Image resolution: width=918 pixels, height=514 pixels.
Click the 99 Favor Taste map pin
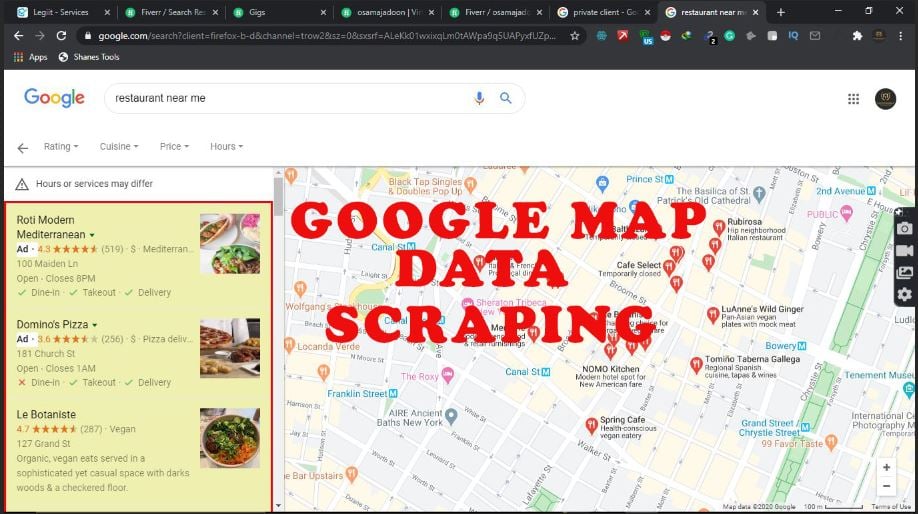click(x=831, y=443)
